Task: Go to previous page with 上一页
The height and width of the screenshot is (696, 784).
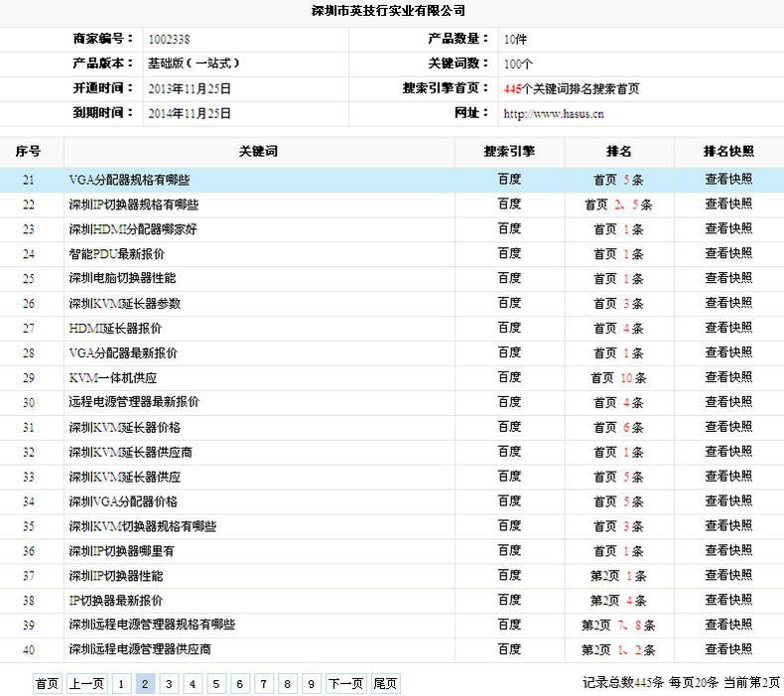Action: click(86, 683)
